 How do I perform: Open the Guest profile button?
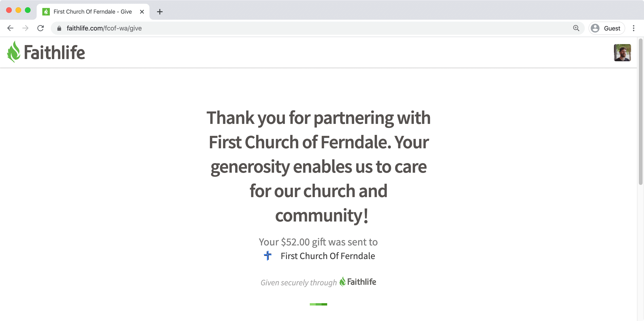[x=606, y=28]
